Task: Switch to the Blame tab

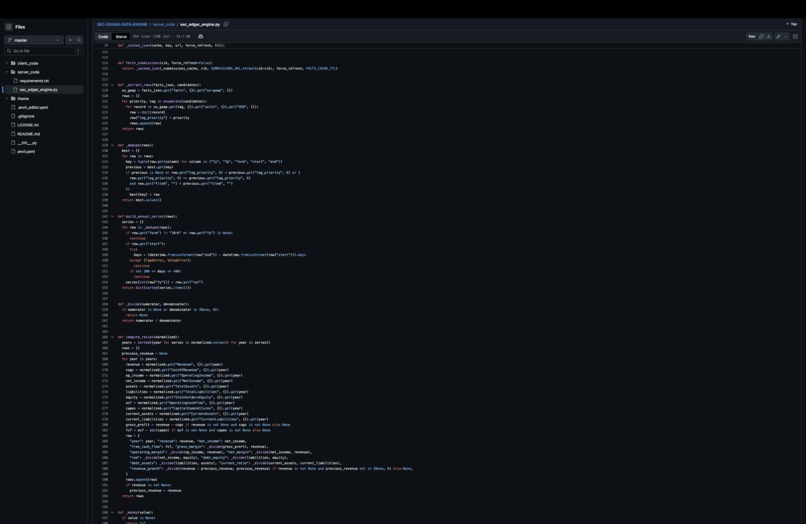Action: coord(121,37)
